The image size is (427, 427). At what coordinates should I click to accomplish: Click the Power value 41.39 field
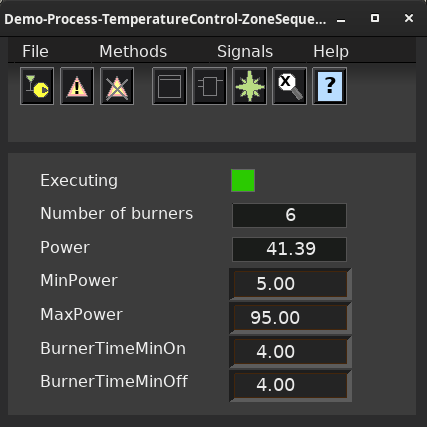pyautogui.click(x=289, y=249)
